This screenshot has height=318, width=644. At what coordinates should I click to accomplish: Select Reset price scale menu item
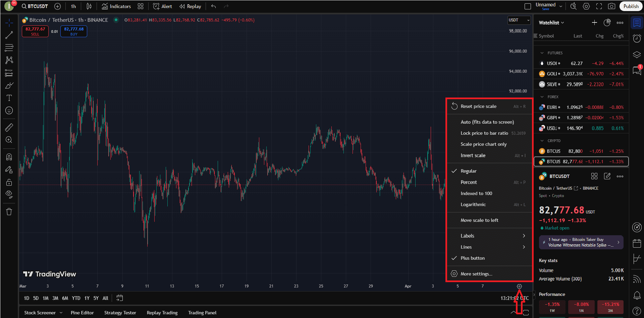click(x=489, y=106)
